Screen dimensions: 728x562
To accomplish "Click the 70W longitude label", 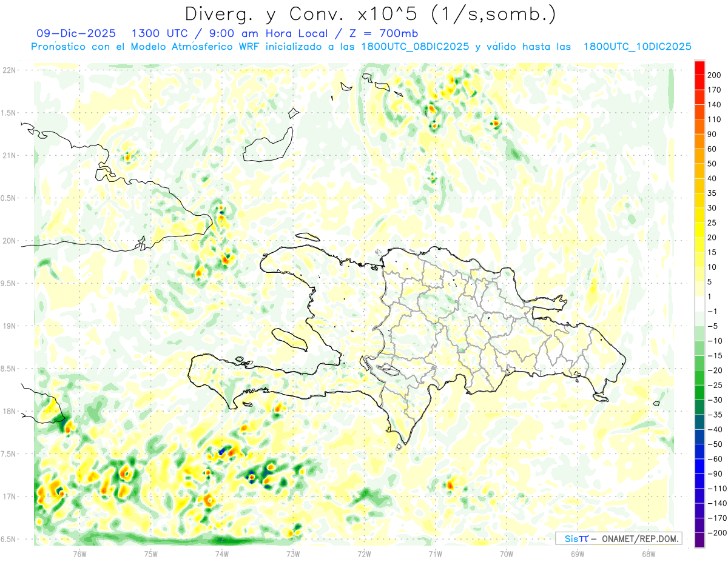I will 507,554.
